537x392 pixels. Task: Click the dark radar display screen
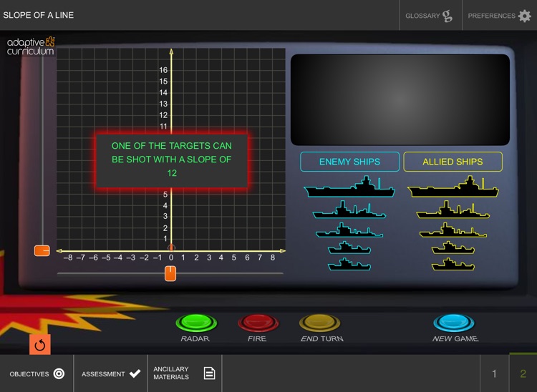click(x=400, y=99)
